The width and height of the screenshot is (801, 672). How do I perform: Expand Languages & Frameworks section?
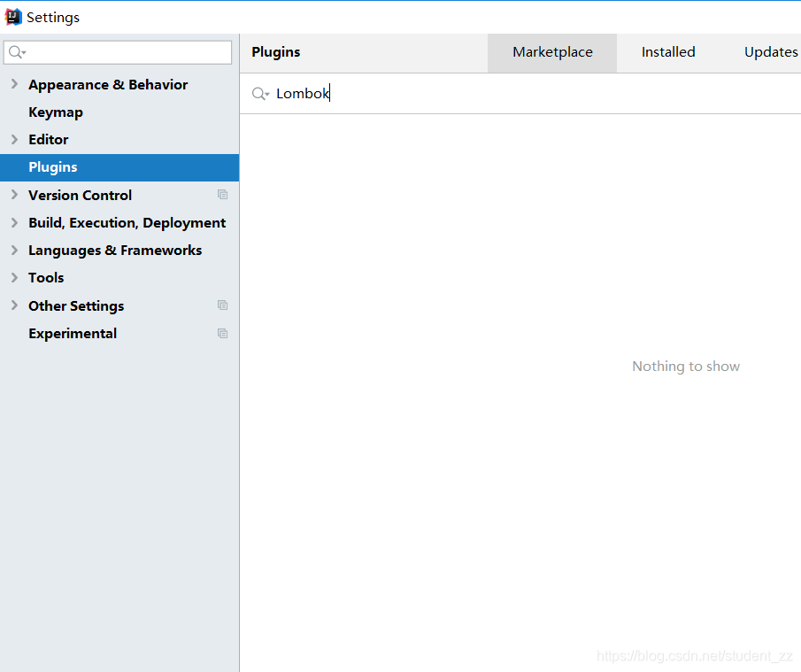(14, 250)
